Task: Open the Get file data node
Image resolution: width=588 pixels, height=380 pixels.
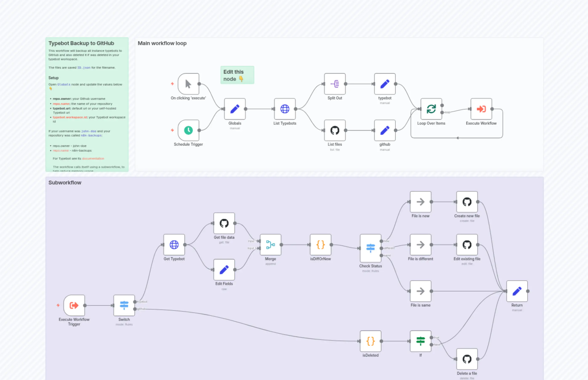Action: (x=224, y=223)
